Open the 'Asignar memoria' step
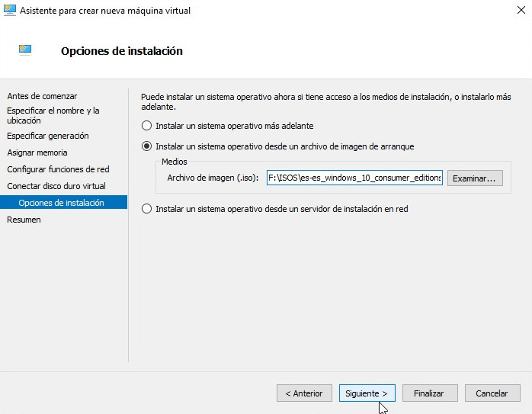The width and height of the screenshot is (532, 414). pyautogui.click(x=37, y=152)
